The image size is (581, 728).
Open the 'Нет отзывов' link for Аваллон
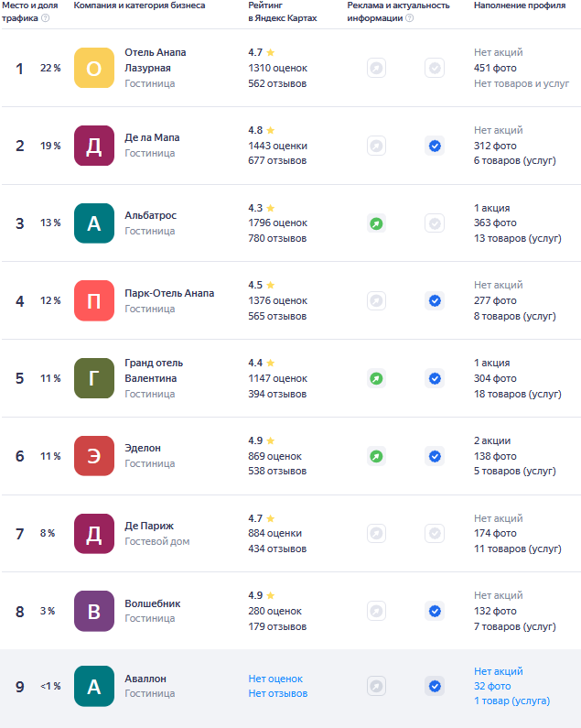tap(277, 693)
